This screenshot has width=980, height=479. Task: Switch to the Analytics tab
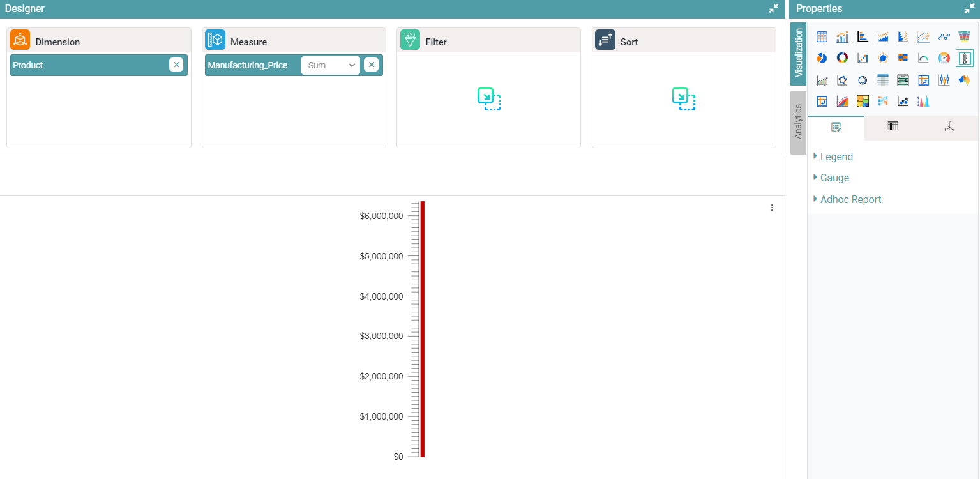(798, 122)
